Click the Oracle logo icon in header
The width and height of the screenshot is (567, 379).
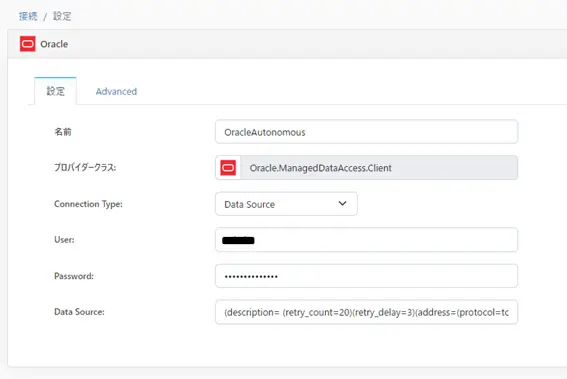(27, 44)
